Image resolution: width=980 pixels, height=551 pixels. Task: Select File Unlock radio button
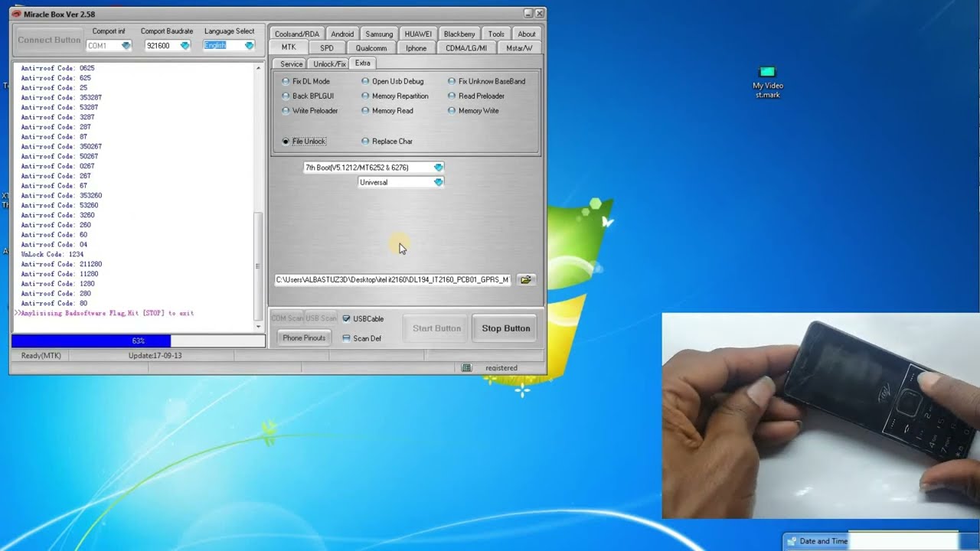[x=286, y=142]
